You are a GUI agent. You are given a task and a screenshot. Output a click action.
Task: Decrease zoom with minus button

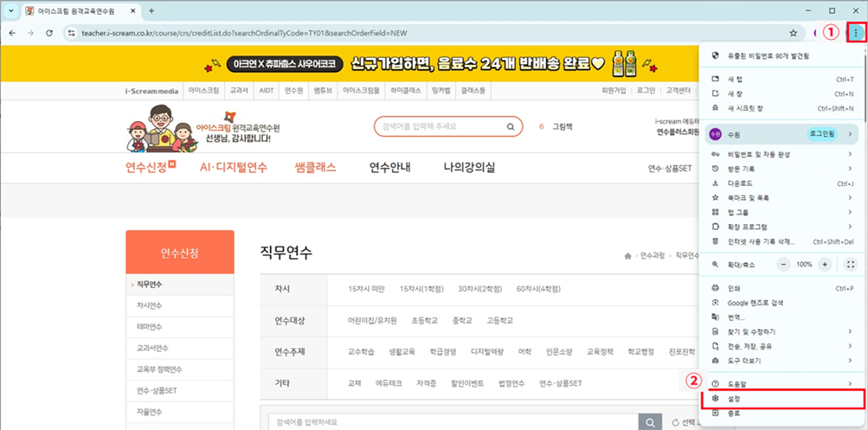[x=784, y=265]
